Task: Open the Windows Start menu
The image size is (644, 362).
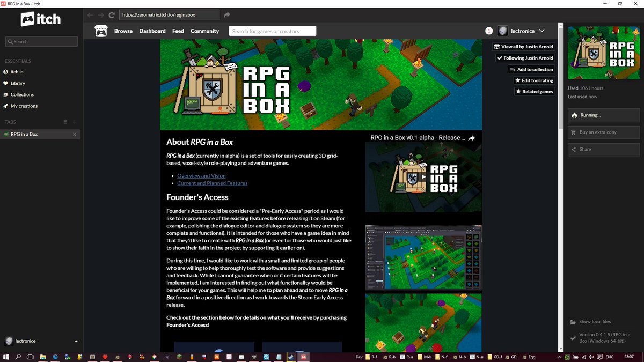Action: click(6, 357)
